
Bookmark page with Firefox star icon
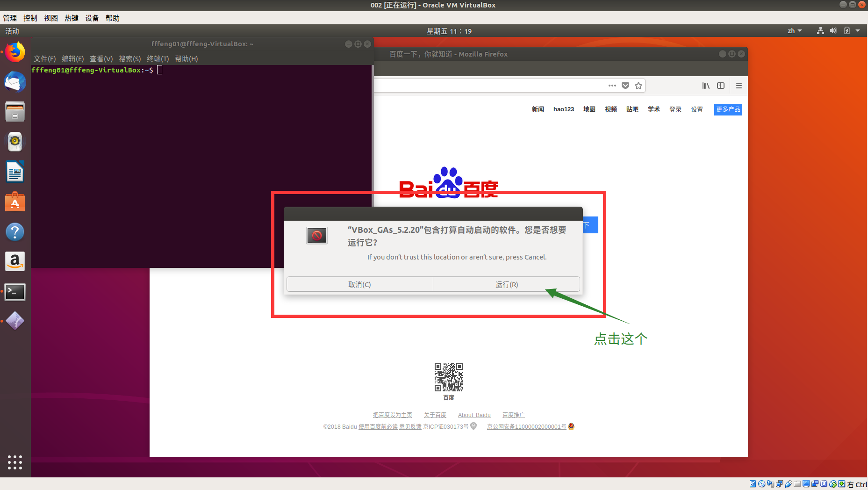[638, 86]
